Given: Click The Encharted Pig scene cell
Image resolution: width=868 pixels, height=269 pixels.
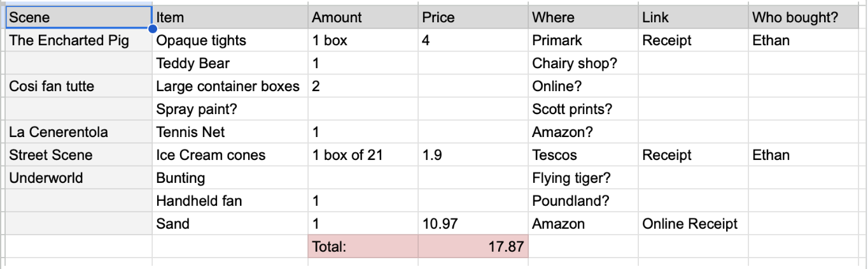Looking at the screenshot, I should (x=78, y=40).
